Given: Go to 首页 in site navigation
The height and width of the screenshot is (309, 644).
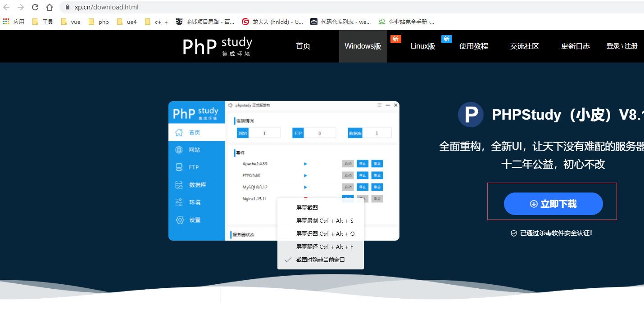Looking at the screenshot, I should click(303, 46).
